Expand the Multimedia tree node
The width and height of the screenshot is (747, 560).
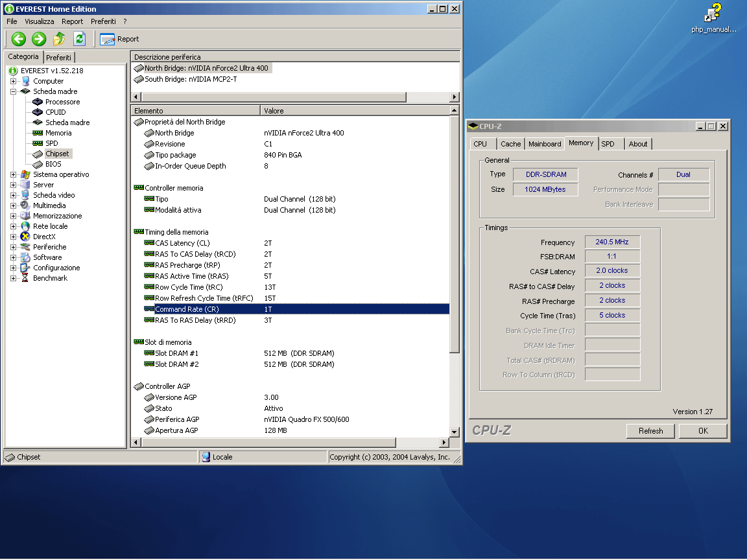pyautogui.click(x=14, y=205)
